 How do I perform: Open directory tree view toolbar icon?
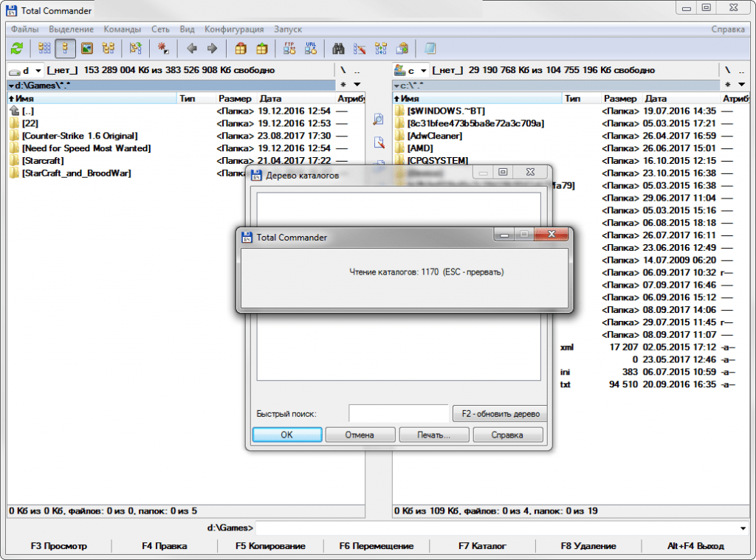coord(108,48)
